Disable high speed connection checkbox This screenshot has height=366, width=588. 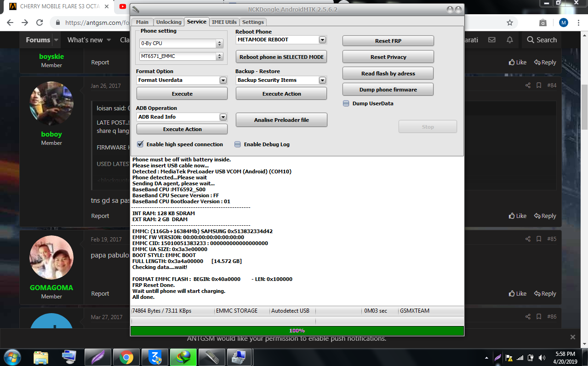(x=141, y=144)
